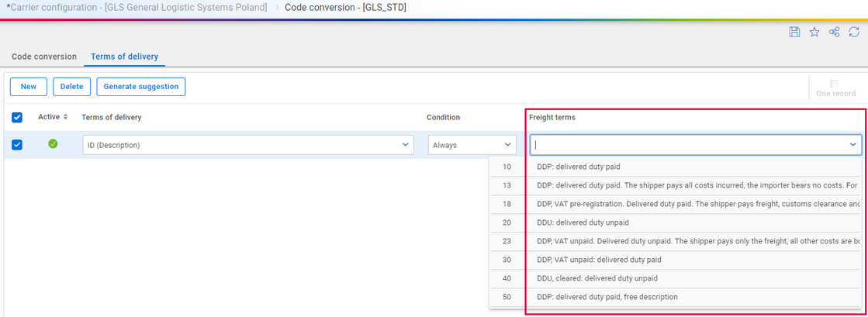The height and width of the screenshot is (317, 868).
Task: Click the save disk icon
Action: coord(794,32)
